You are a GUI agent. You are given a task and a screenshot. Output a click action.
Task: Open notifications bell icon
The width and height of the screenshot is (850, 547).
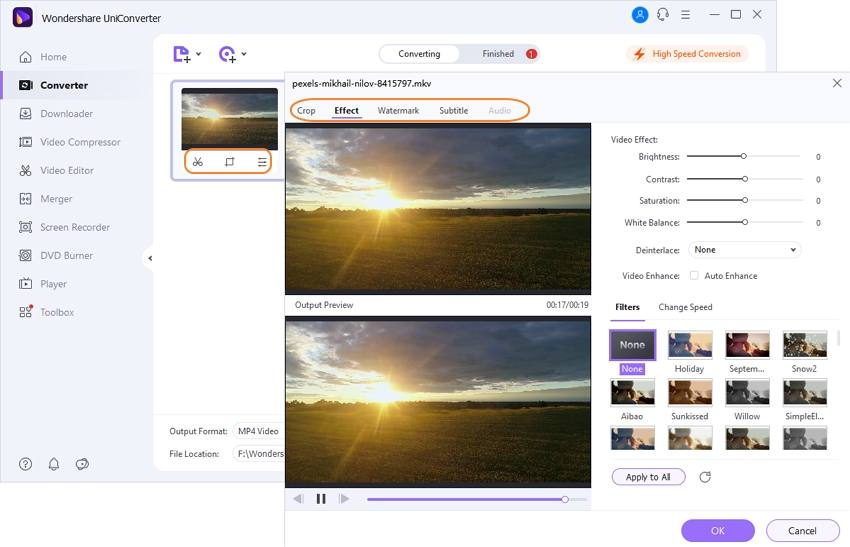tap(54, 464)
